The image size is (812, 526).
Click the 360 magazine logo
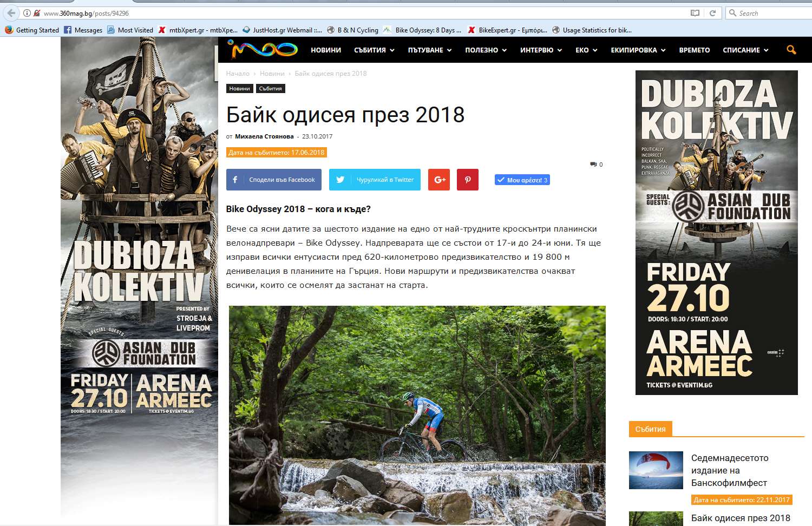263,49
